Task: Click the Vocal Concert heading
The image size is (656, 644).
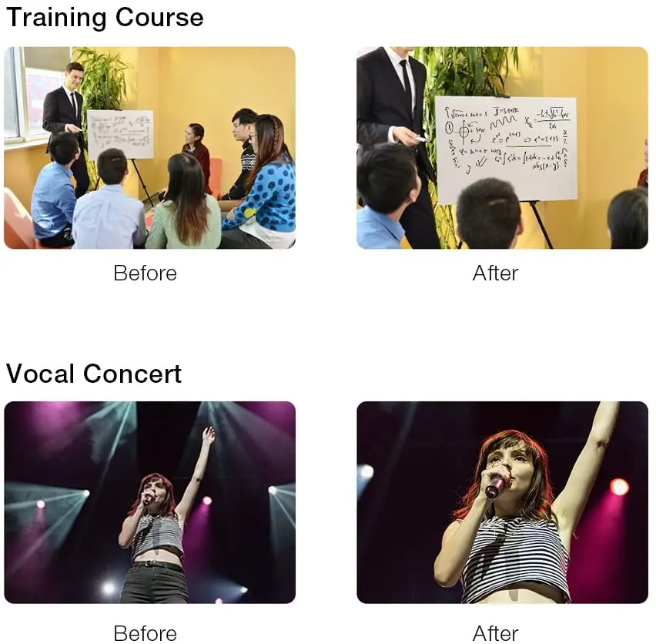Action: (94, 374)
